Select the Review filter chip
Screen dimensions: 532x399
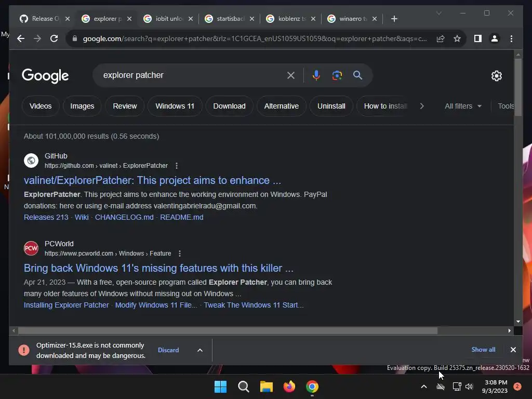[x=125, y=106]
